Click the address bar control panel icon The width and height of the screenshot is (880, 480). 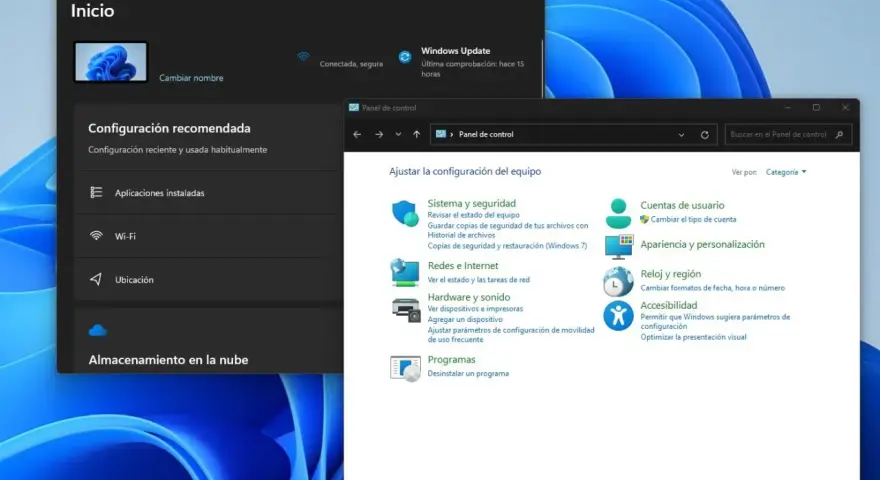(x=441, y=134)
